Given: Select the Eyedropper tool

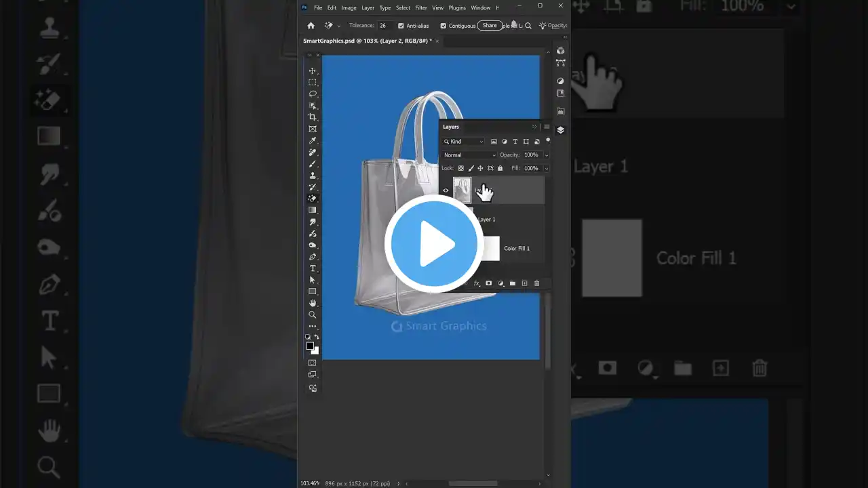Looking at the screenshot, I should click(313, 140).
